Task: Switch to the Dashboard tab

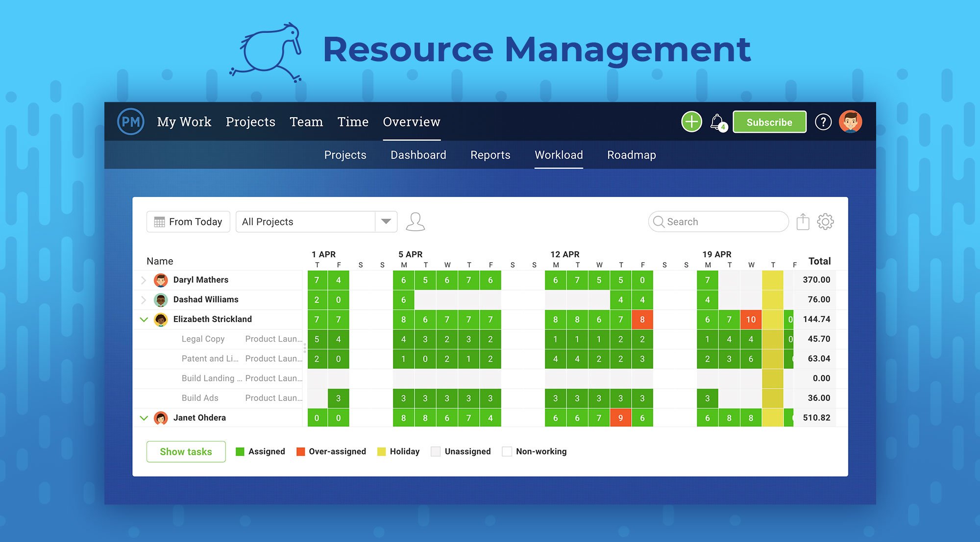Action: (417, 155)
